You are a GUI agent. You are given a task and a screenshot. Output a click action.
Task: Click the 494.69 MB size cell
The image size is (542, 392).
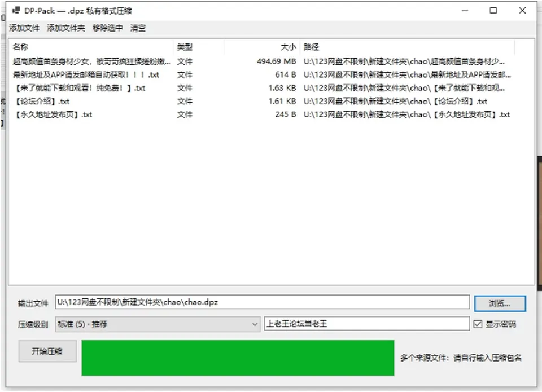pos(276,61)
